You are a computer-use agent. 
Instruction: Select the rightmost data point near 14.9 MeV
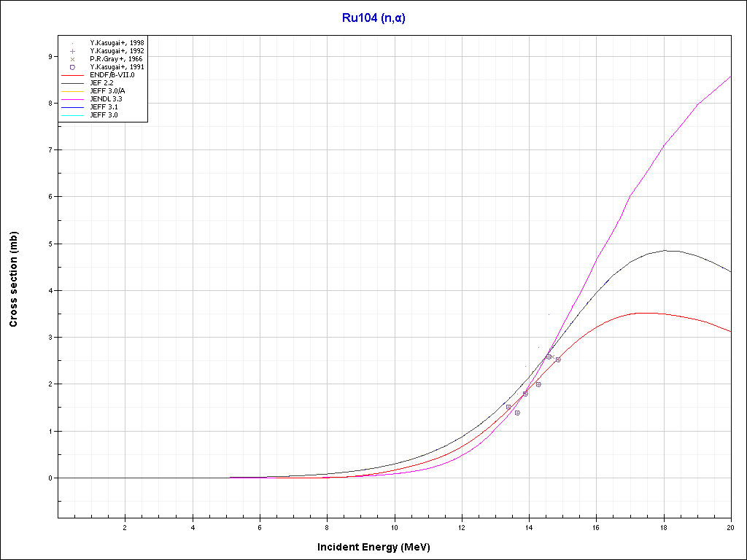[x=558, y=359]
